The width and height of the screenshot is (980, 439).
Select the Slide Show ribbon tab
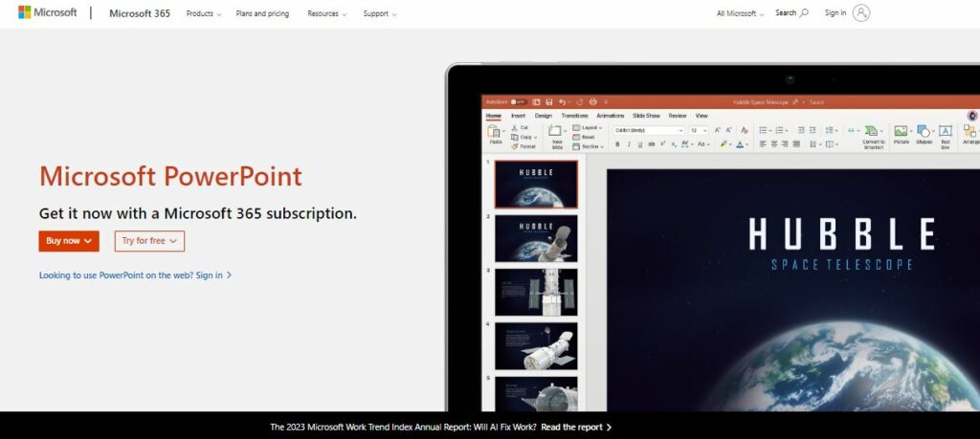tap(646, 116)
